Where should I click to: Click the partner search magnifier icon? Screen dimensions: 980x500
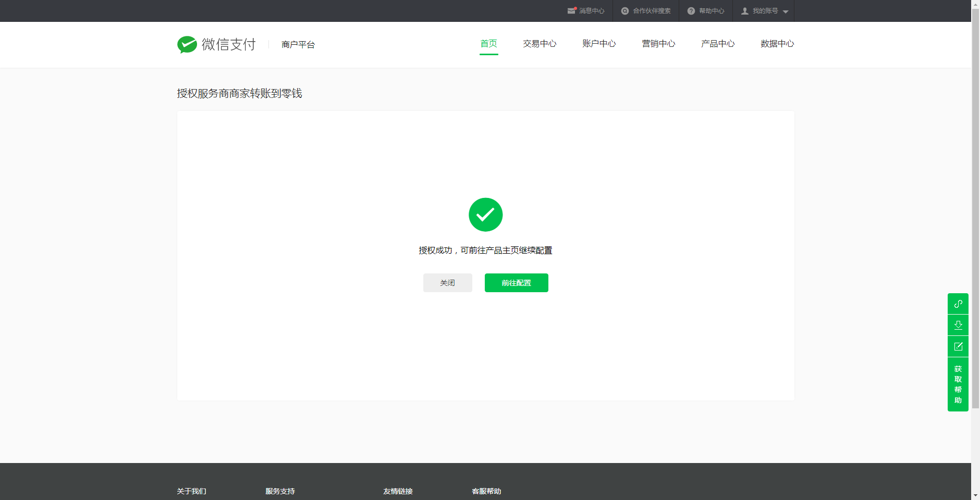(624, 11)
